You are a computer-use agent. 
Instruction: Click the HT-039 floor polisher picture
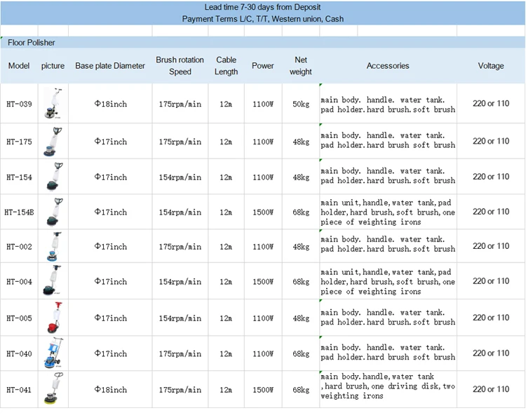53,104
